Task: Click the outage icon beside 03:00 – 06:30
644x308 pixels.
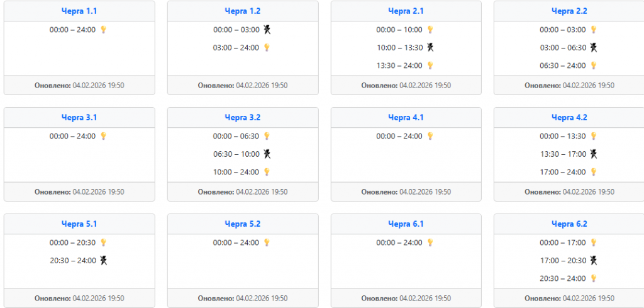Action: pyautogui.click(x=594, y=47)
